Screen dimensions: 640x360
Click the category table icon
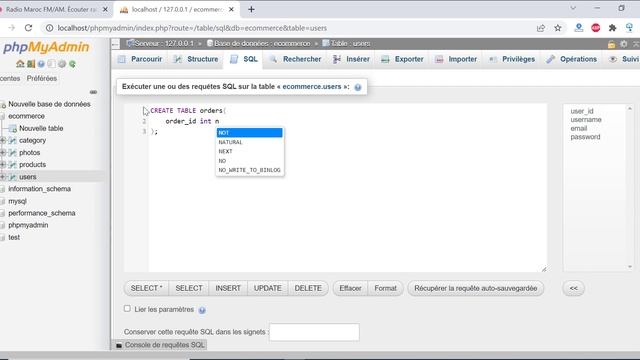13,140
